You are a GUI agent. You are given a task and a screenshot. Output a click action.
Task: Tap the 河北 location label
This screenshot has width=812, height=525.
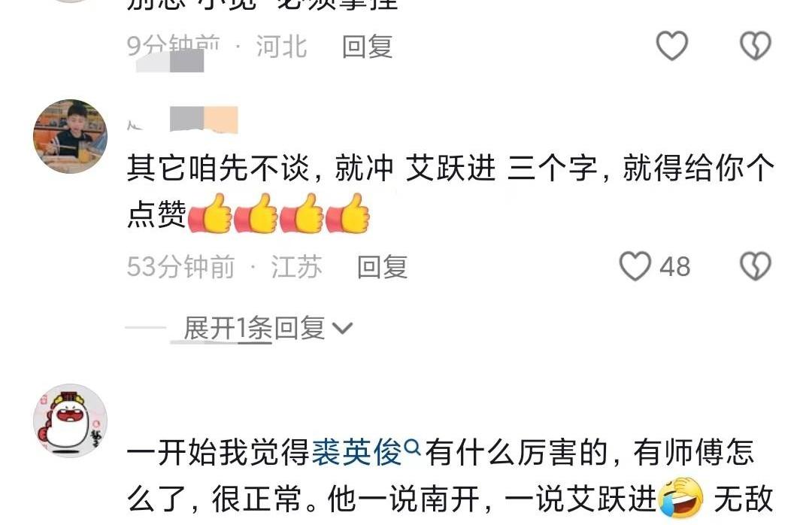pos(282,47)
